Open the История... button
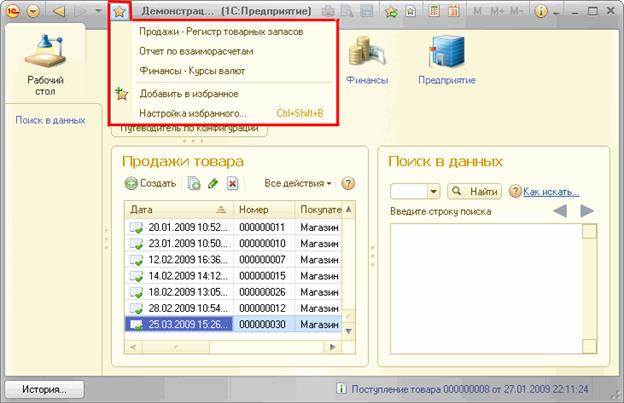624x403 pixels. click(44, 389)
